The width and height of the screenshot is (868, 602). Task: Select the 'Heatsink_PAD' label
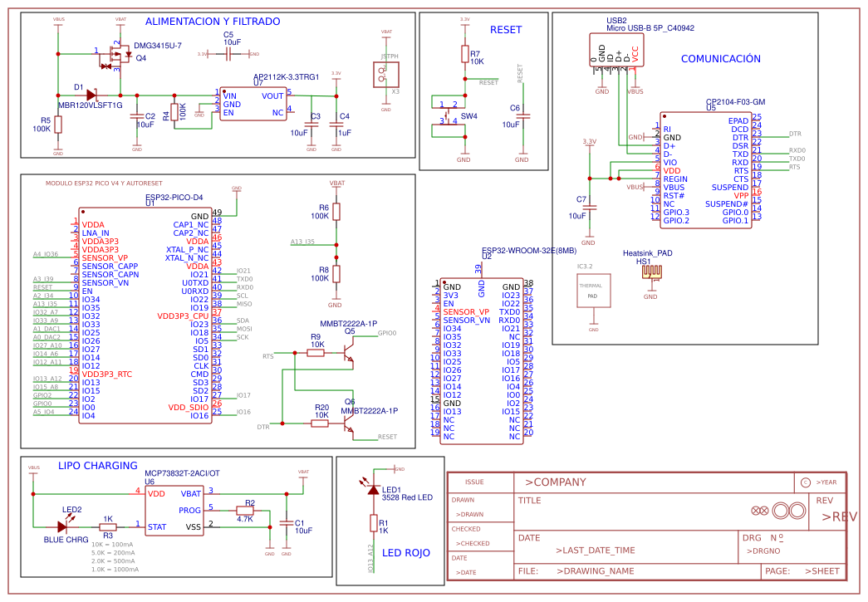(x=648, y=253)
